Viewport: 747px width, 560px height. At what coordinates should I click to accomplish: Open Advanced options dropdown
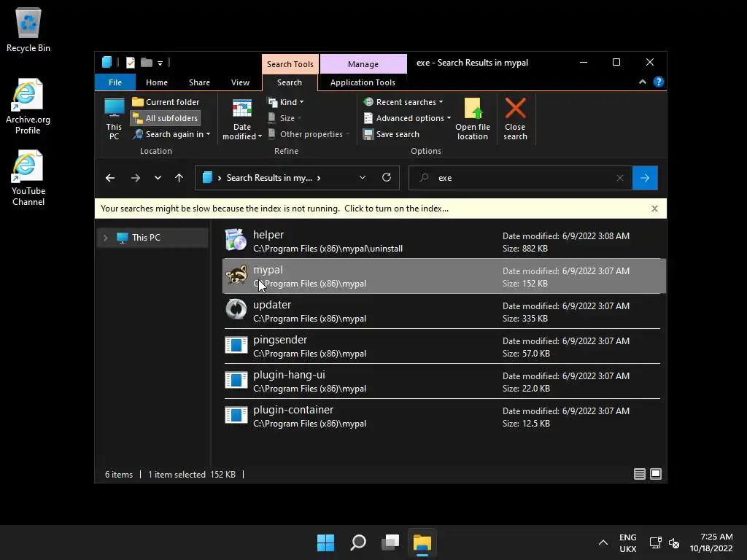407,118
